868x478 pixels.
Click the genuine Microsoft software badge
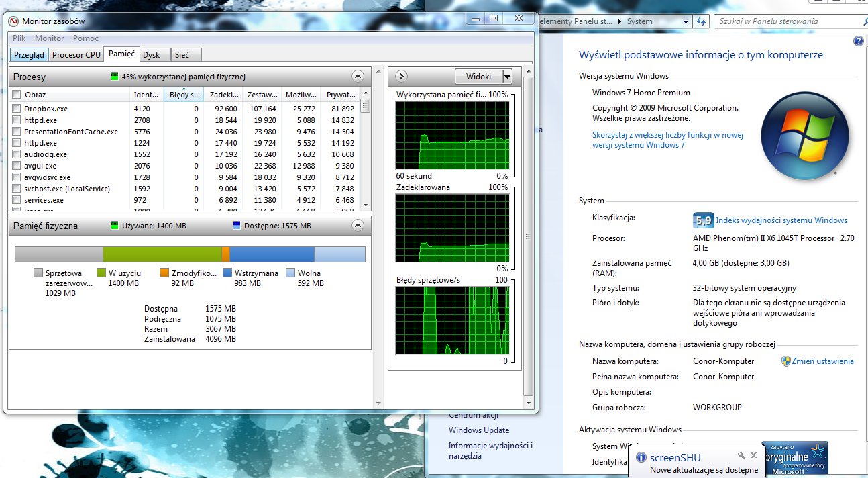coord(795,459)
